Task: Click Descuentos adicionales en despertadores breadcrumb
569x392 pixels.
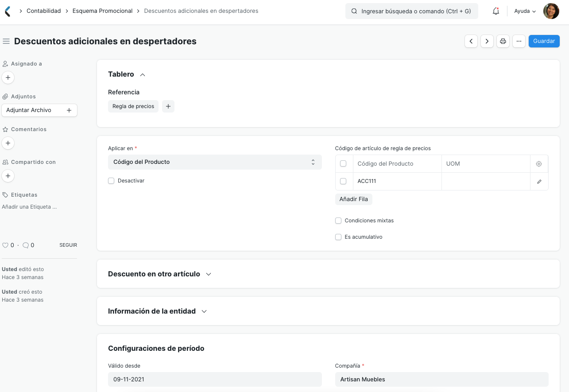Action: pyautogui.click(x=201, y=11)
